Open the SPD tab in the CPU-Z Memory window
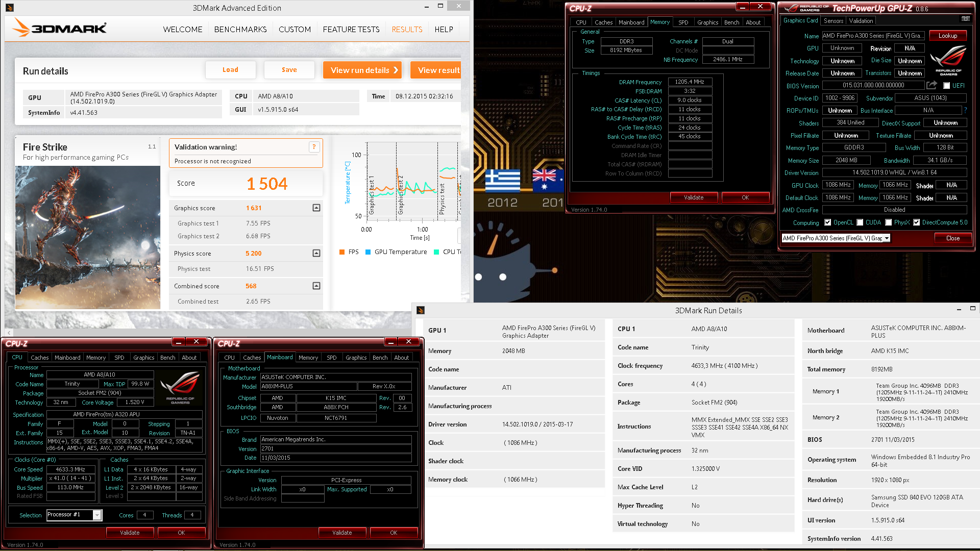Screen dimensions: 980x551 click(x=683, y=22)
